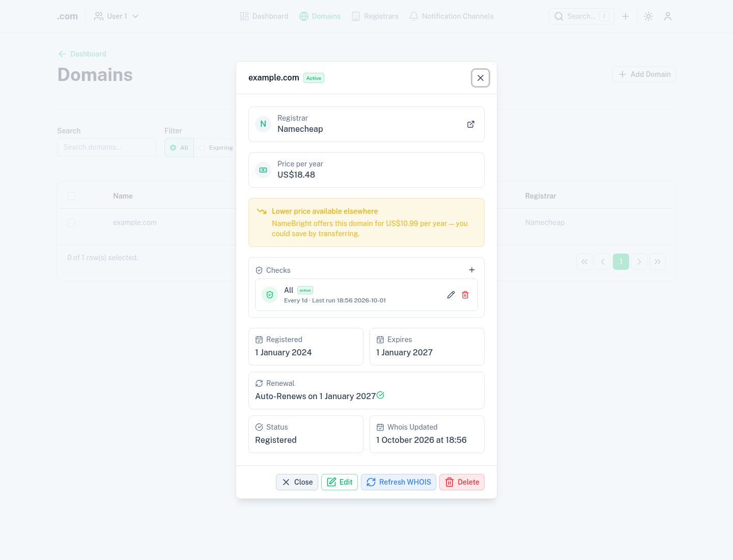The height and width of the screenshot is (560, 733).
Task: Click example.com name in the table row
Action: (135, 222)
